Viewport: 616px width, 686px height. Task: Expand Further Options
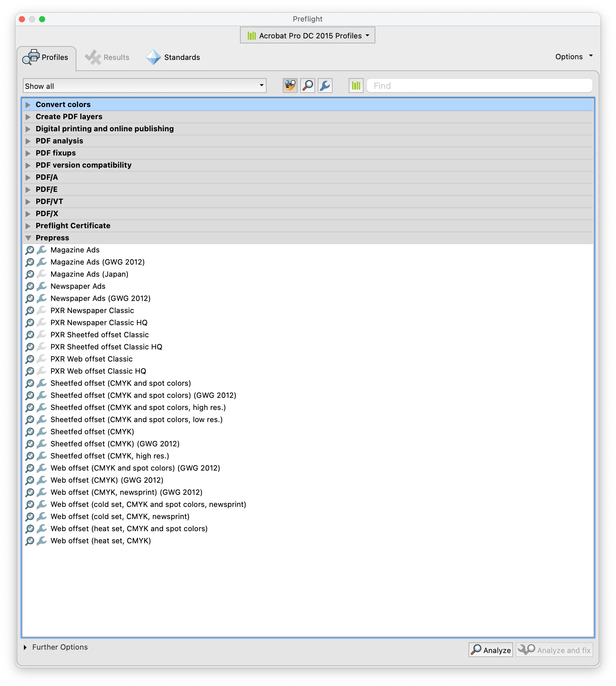(25, 647)
